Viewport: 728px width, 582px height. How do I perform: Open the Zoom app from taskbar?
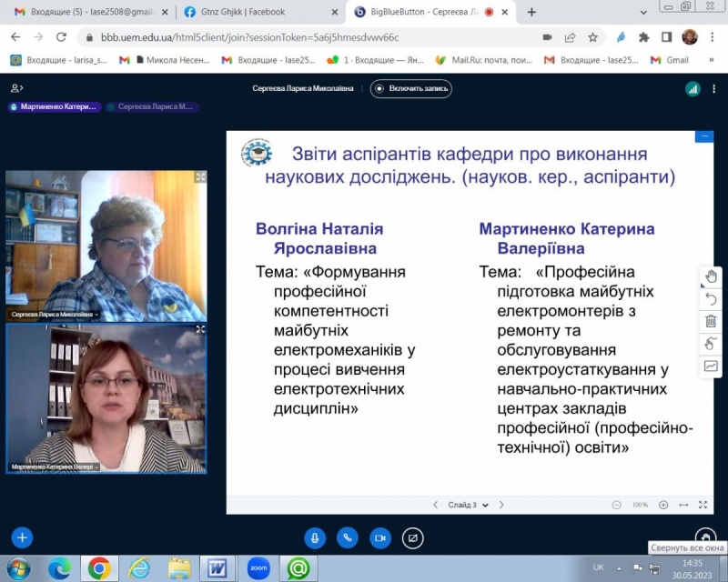[258, 567]
